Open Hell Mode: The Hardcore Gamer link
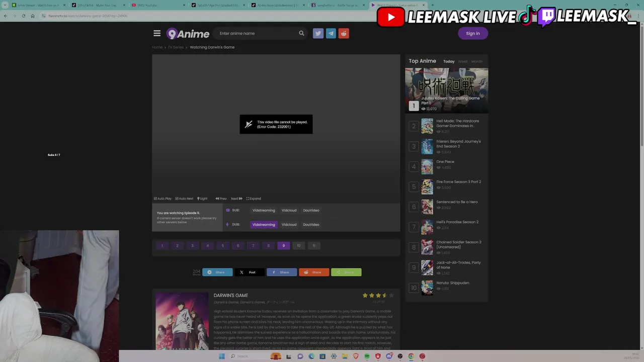The width and height of the screenshot is (644, 362). [x=457, y=123]
